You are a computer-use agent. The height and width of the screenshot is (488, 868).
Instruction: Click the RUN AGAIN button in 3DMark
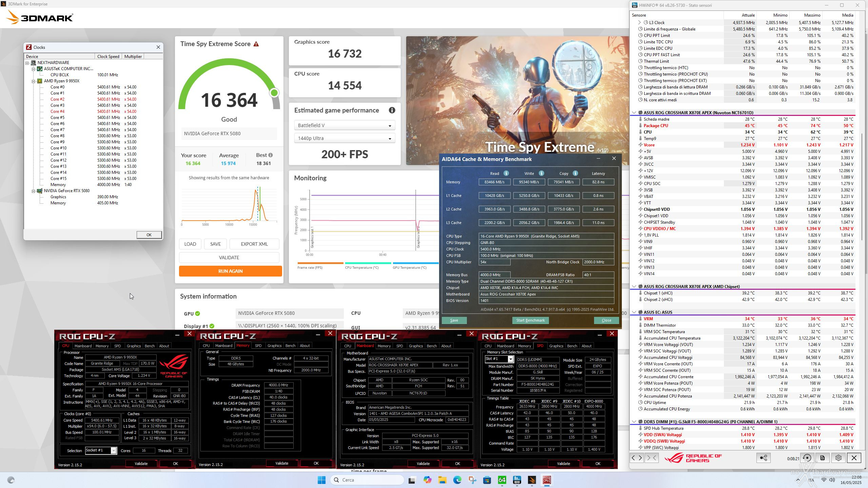point(231,271)
